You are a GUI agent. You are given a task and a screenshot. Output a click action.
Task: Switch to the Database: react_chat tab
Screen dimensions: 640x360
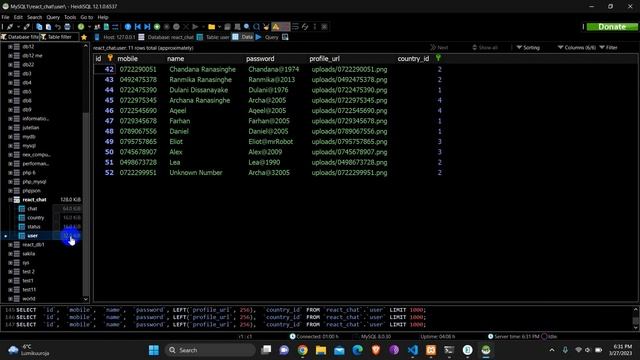[x=166, y=37]
